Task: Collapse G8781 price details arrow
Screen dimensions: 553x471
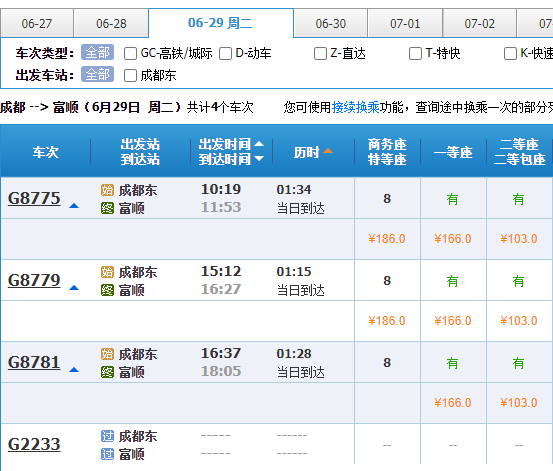Action: click(74, 370)
